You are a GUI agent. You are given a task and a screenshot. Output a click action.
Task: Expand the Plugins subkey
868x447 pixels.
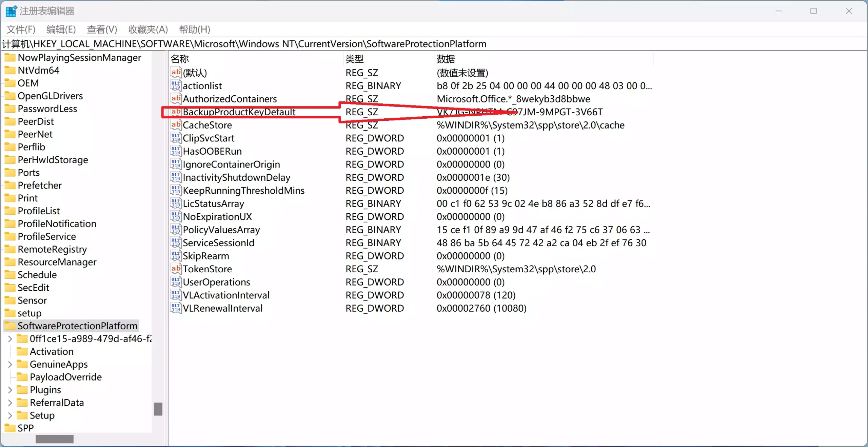pos(10,390)
